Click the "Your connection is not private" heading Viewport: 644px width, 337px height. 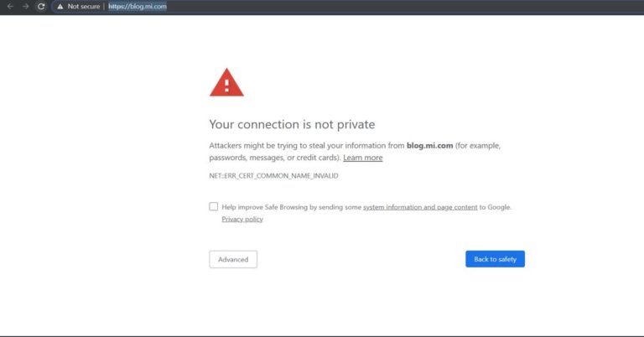pos(292,124)
